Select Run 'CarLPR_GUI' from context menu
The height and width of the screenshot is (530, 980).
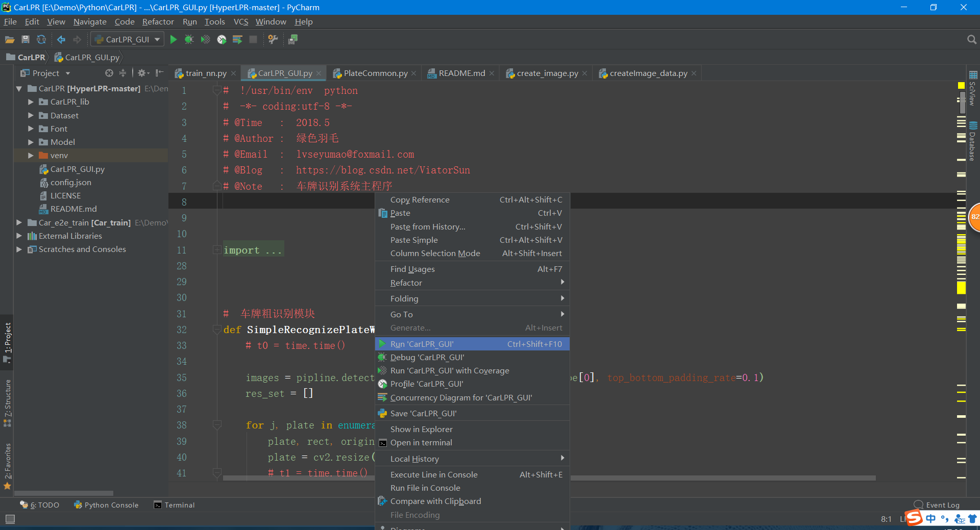(422, 344)
